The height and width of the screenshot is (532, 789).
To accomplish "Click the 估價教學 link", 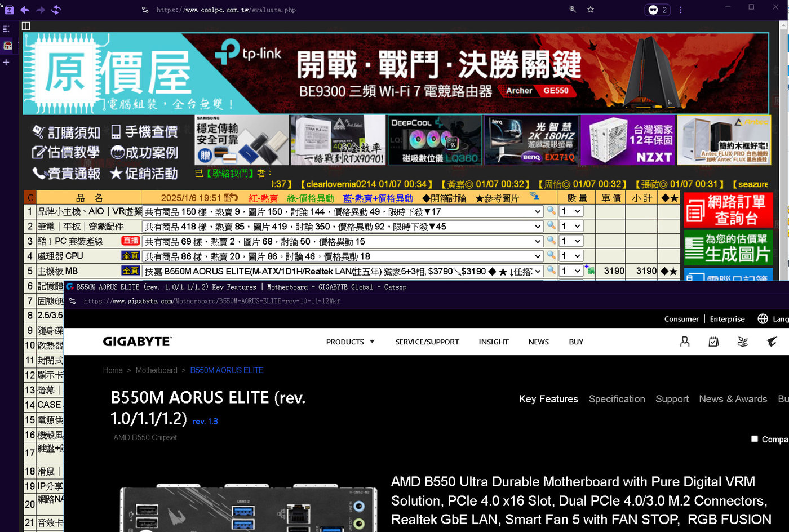I will pyautogui.click(x=67, y=152).
